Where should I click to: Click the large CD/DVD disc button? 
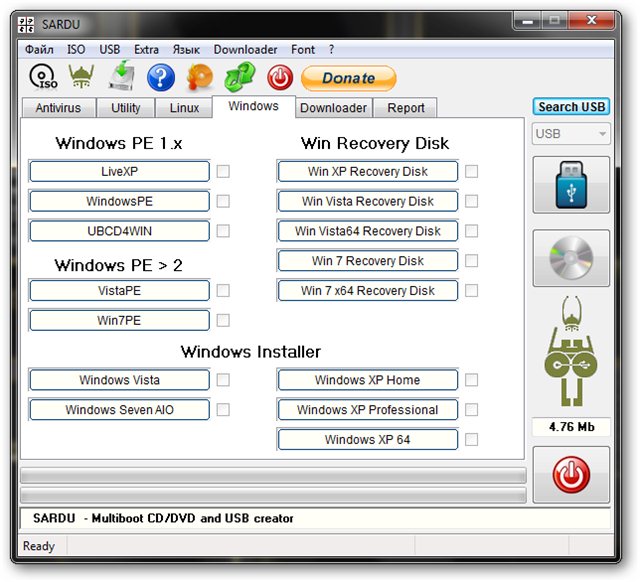[x=571, y=258]
